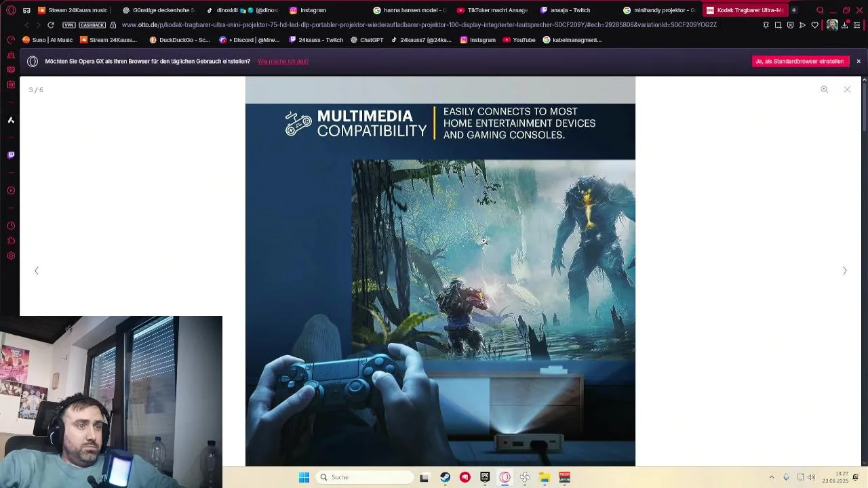Show hidden tray icons chevron
The width and height of the screenshot is (868, 488).
tap(771, 477)
